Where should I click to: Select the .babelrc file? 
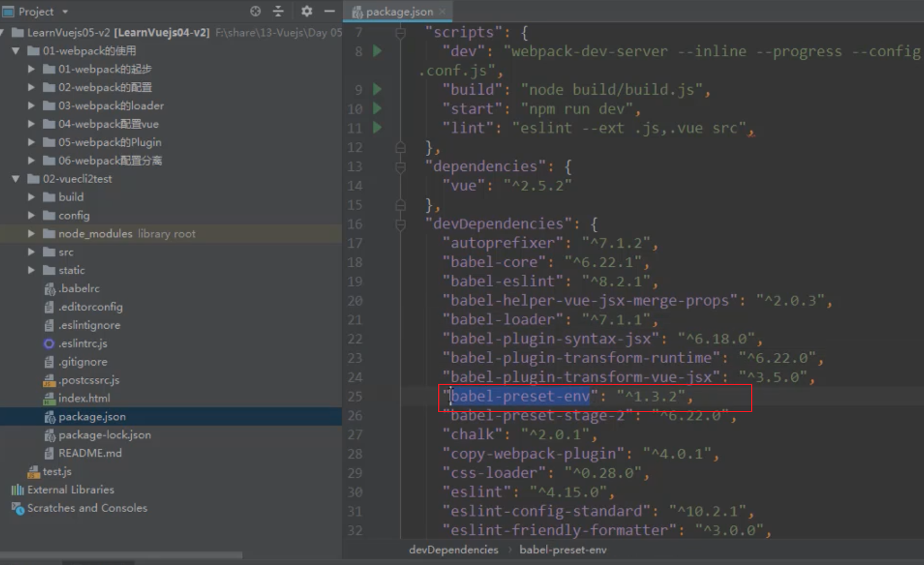[79, 288]
